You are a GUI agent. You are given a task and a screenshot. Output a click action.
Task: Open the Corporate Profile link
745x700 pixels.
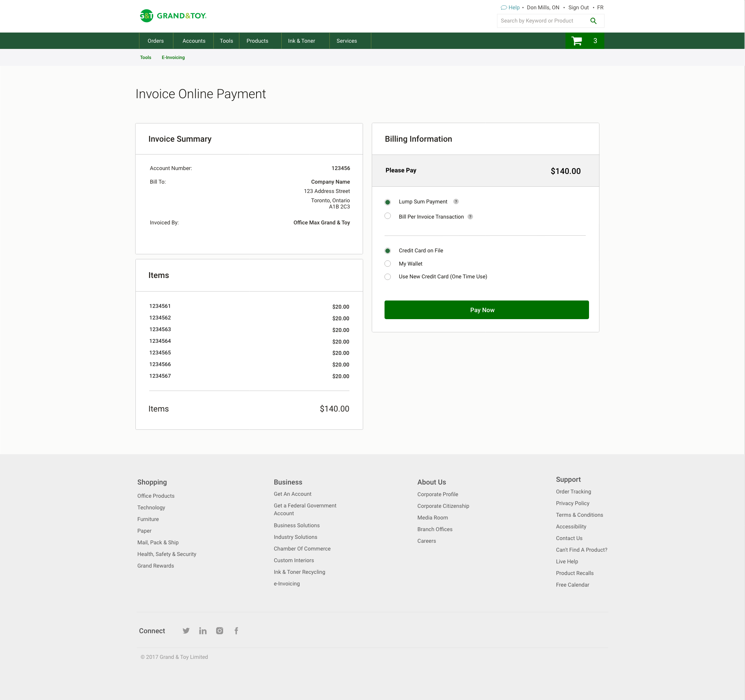[x=438, y=494]
